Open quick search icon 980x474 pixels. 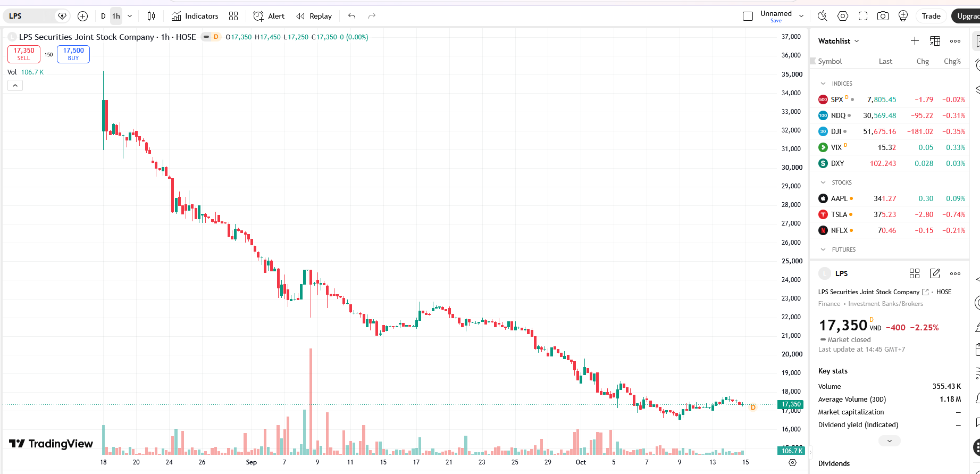click(822, 16)
